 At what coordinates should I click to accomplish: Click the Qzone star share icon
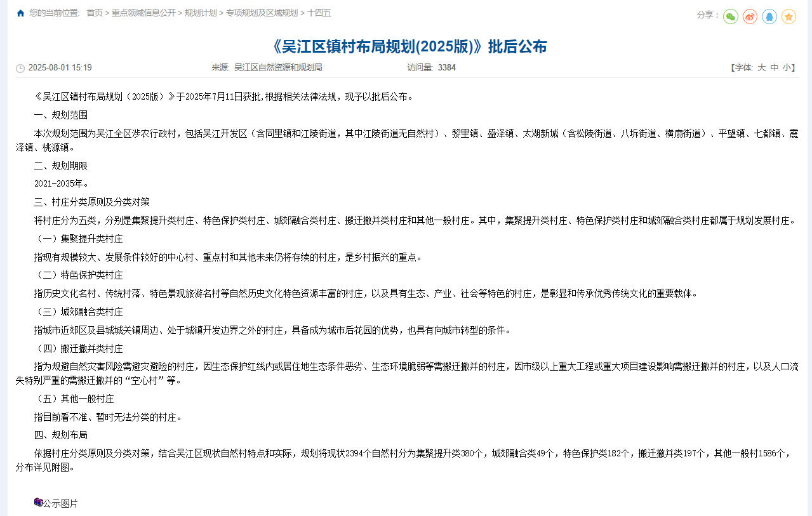click(x=789, y=17)
